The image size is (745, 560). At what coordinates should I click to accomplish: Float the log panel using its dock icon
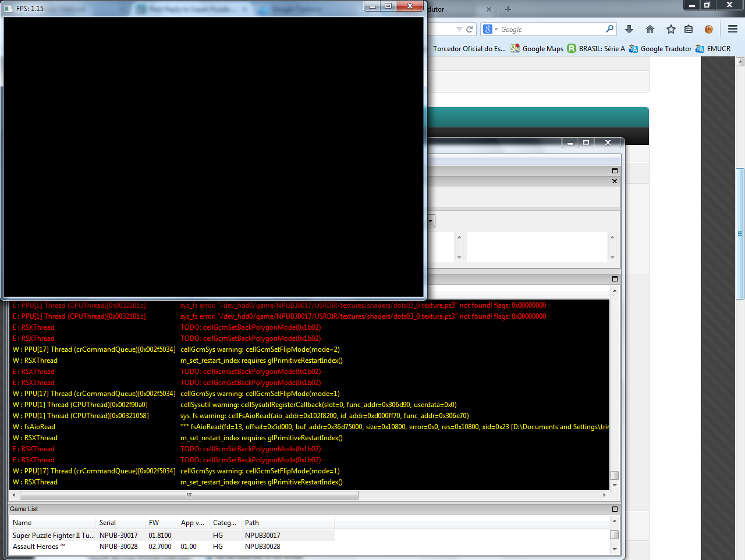click(x=615, y=279)
